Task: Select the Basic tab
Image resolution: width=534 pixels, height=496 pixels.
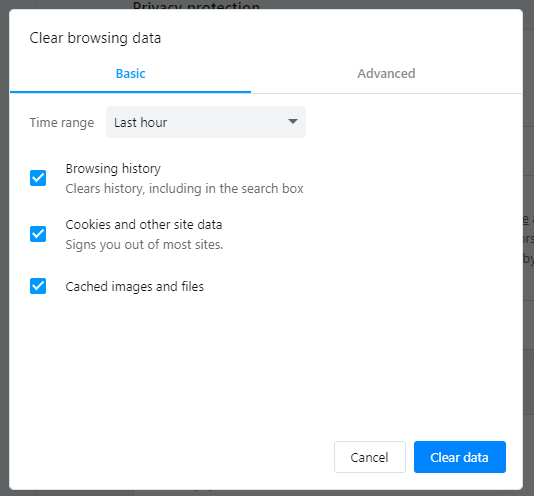Action: pos(130,74)
